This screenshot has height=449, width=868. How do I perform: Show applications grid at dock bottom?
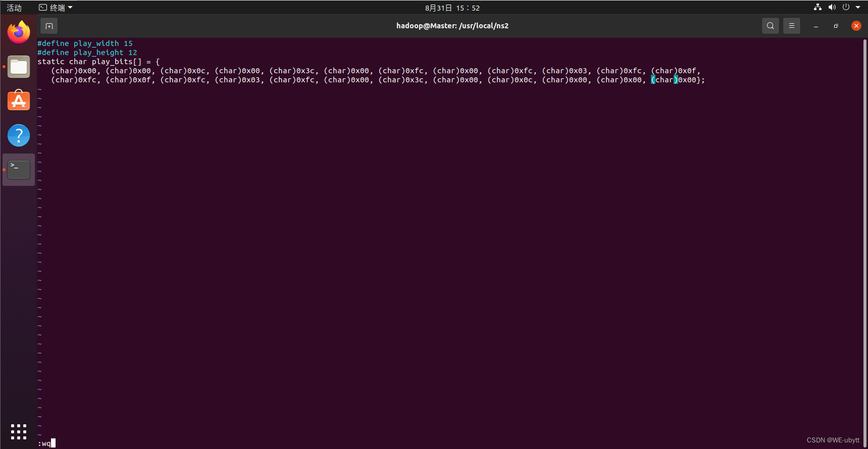point(19,432)
